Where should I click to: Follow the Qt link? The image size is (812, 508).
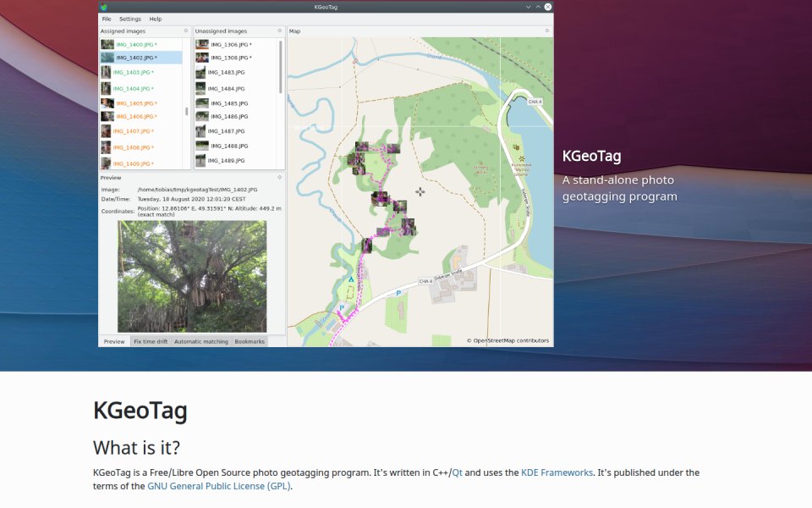457,472
